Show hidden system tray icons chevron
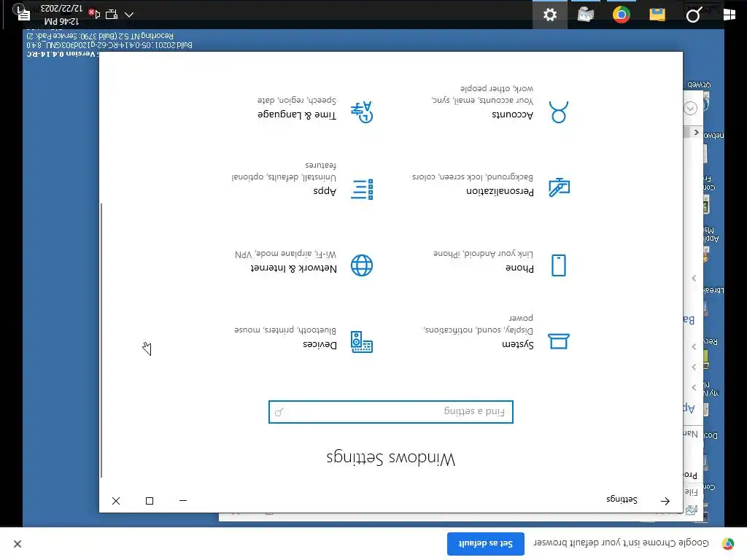 click(129, 15)
